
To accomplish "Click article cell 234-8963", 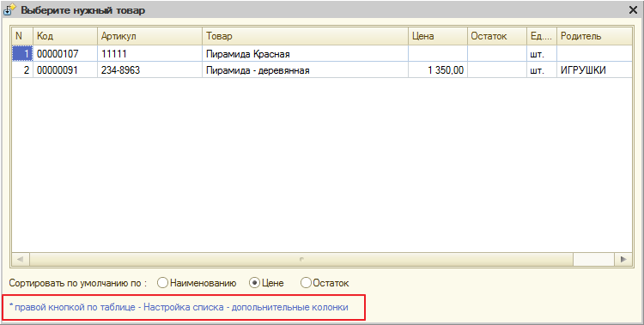I will [x=149, y=70].
